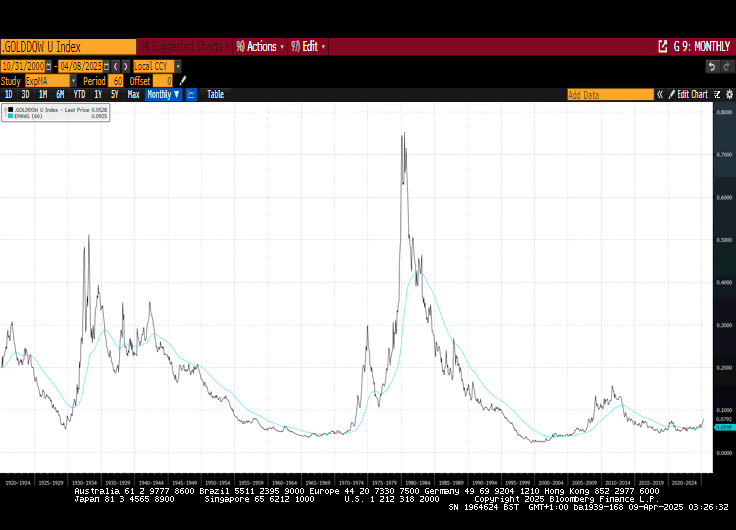
Task: Select the 3D range tab
Action: coord(25,94)
